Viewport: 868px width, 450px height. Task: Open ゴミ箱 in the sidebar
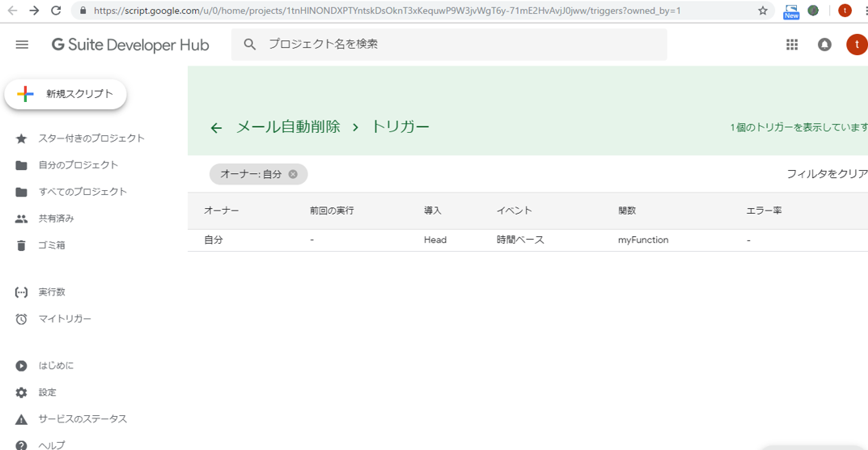[52, 245]
